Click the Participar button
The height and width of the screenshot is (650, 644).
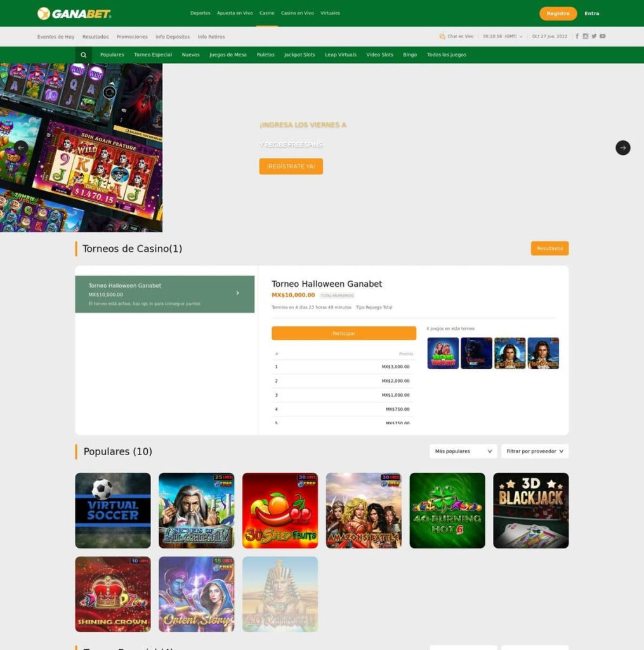click(x=343, y=333)
